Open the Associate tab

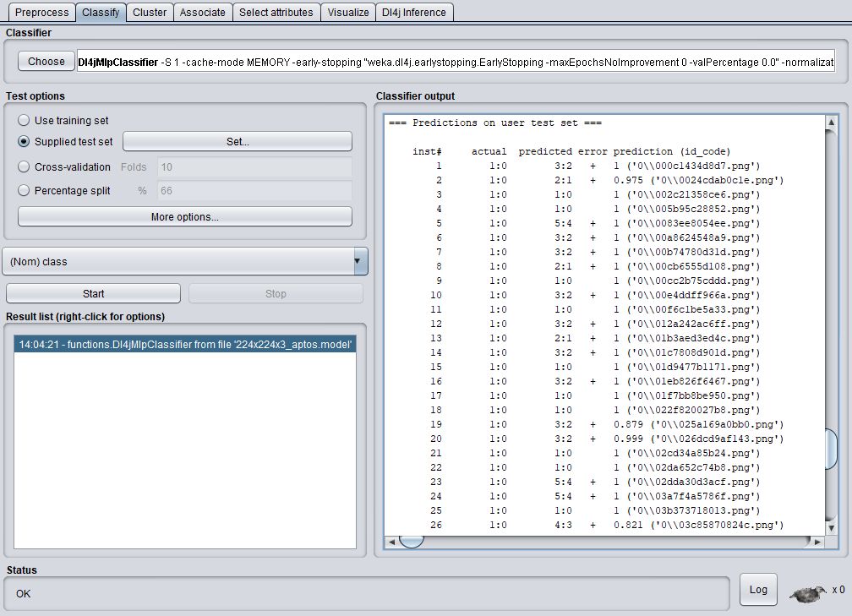[203, 12]
